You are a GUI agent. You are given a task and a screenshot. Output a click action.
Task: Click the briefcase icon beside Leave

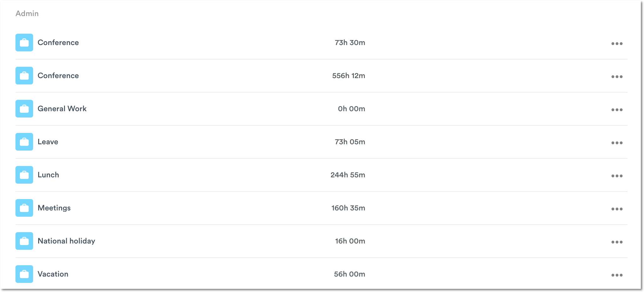[24, 142]
